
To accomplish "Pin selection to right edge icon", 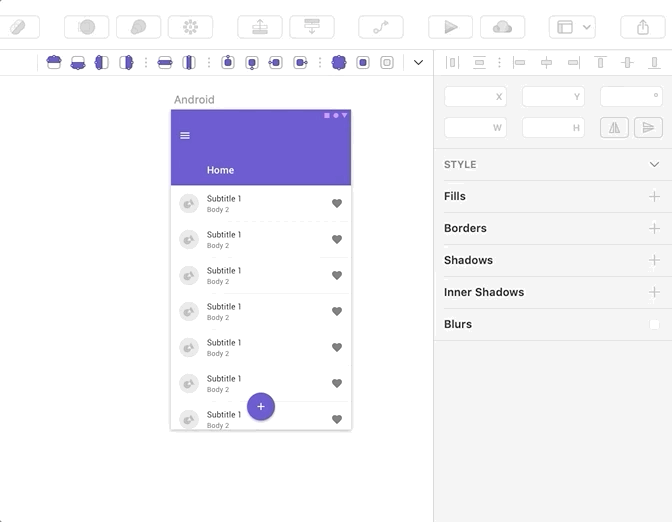I will point(126,63).
